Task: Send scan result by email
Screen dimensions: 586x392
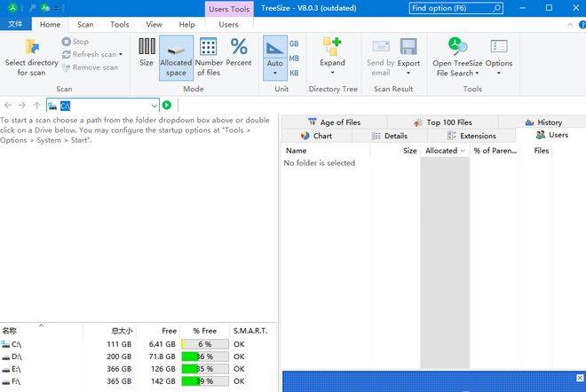Action: point(380,57)
